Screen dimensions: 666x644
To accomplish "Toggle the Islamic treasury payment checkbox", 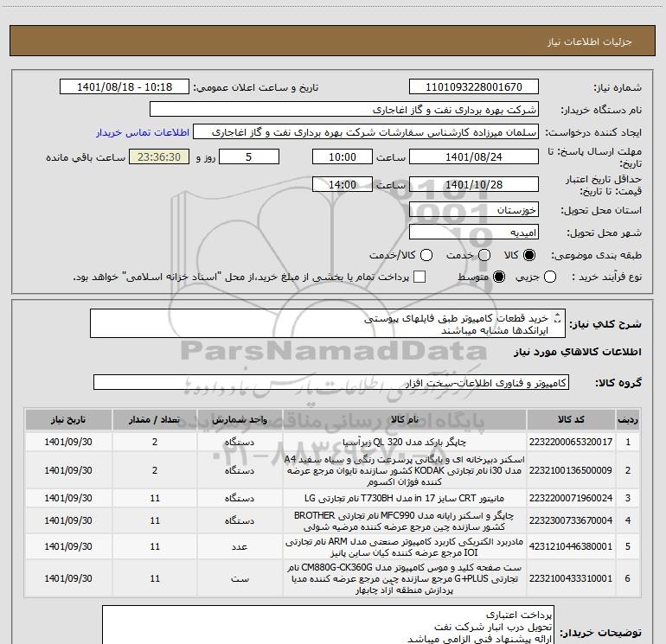I will [419, 277].
